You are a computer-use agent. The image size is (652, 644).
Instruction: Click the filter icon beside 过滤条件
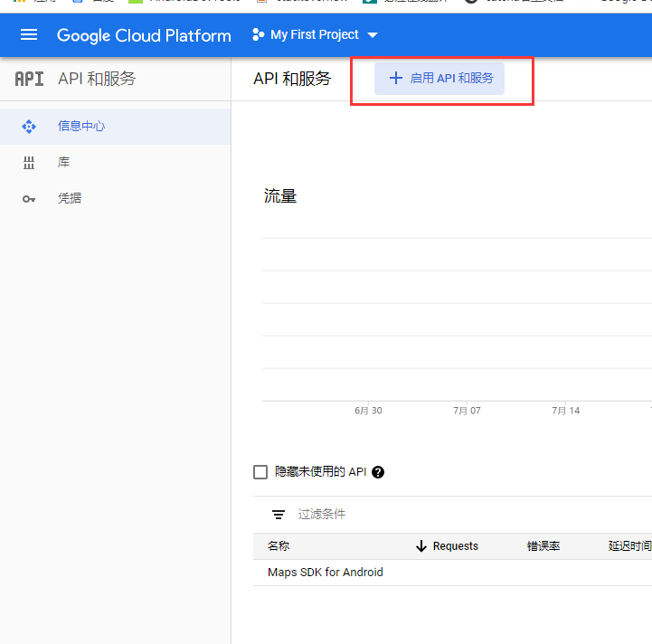coord(279,515)
